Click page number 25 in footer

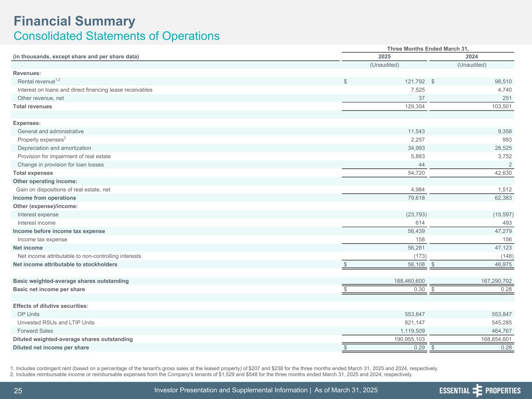pyautogui.click(x=18, y=391)
